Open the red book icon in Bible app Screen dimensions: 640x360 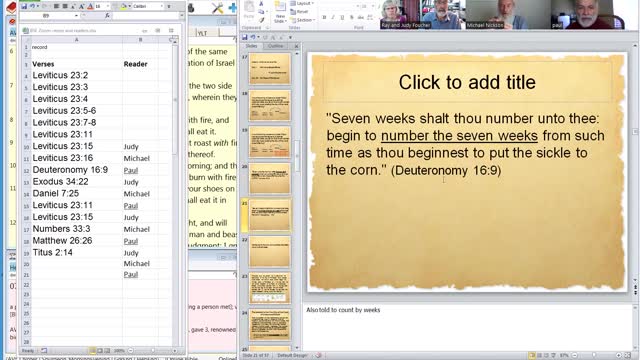coord(11,7)
